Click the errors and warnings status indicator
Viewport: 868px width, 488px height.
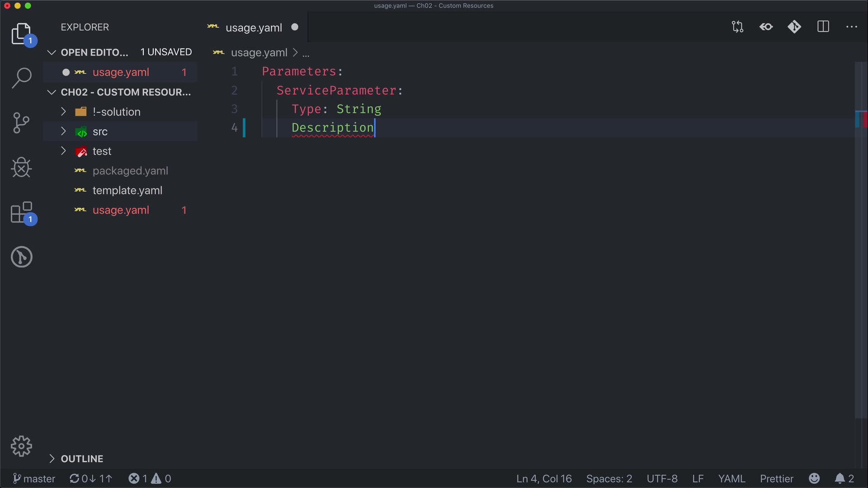(x=150, y=479)
